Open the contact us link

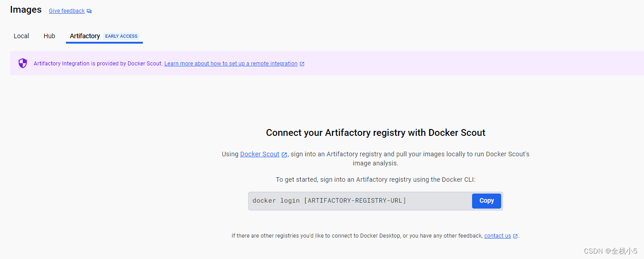[x=498, y=236]
